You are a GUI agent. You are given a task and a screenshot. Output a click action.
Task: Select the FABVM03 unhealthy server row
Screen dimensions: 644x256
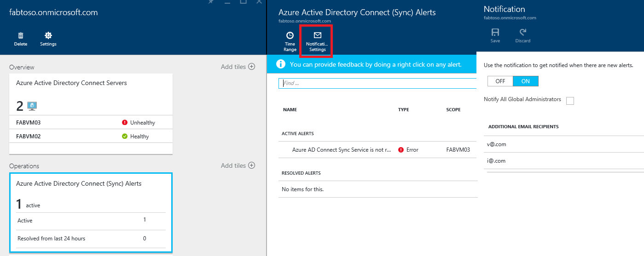(x=91, y=123)
